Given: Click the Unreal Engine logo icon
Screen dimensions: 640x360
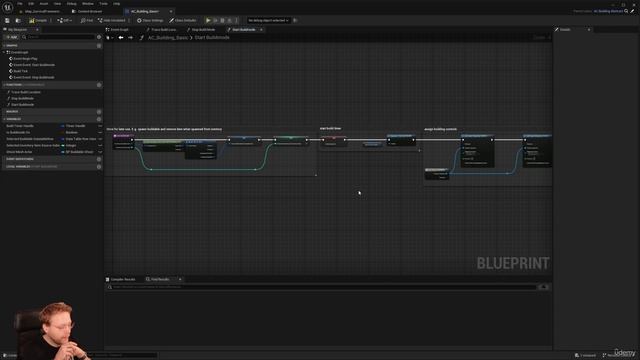Looking at the screenshot, I should (7, 7).
